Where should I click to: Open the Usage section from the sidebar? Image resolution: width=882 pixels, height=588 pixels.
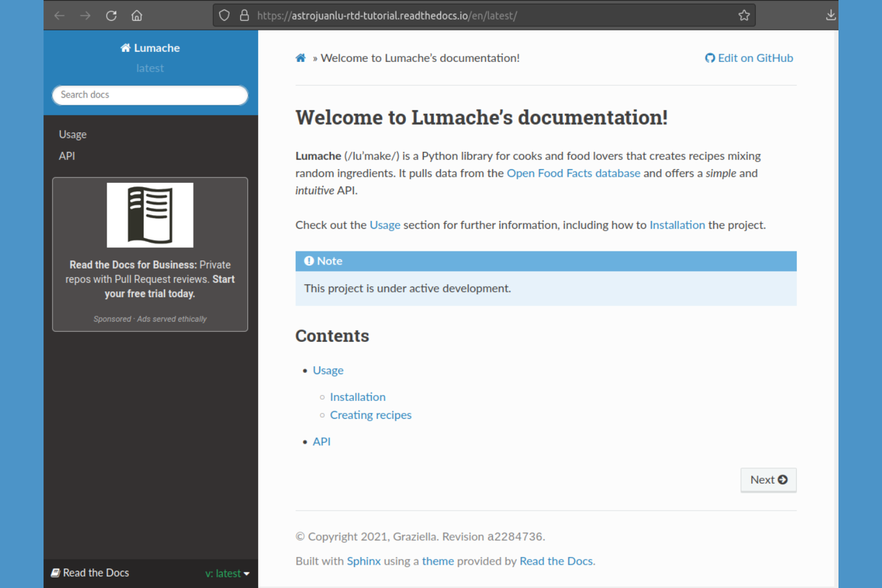72,134
